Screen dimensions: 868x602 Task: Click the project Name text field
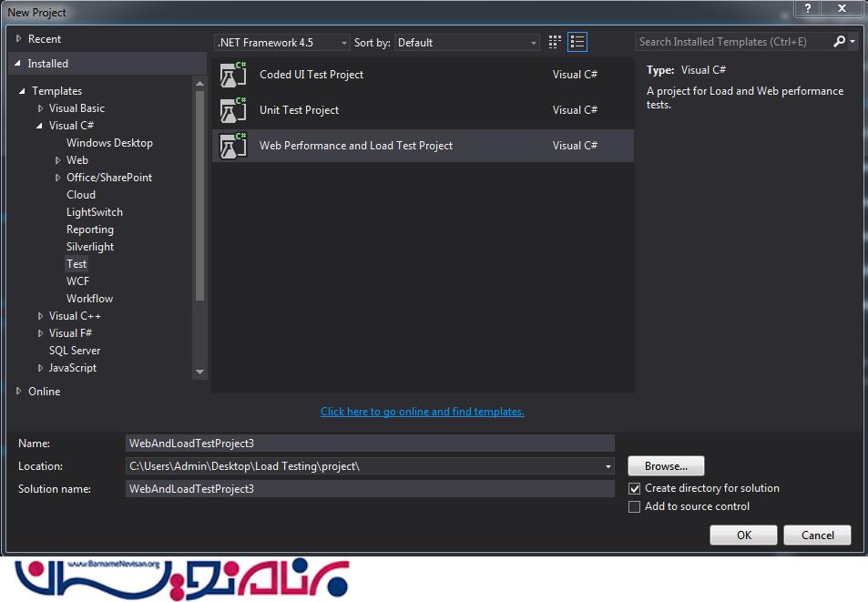pyautogui.click(x=370, y=444)
